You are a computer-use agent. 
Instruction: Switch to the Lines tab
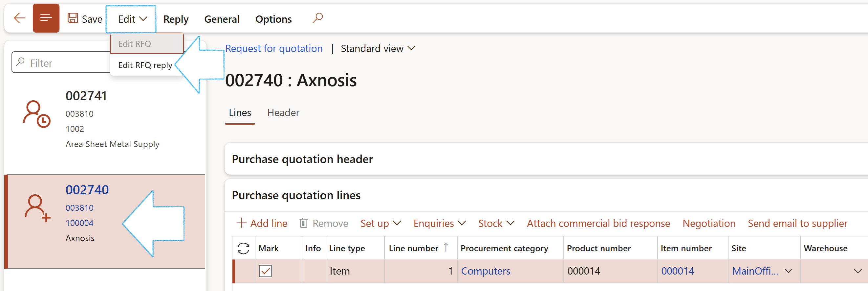[240, 112]
